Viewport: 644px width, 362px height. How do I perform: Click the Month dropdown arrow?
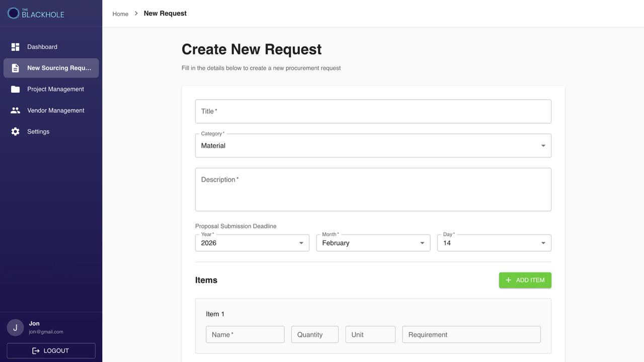(x=422, y=243)
